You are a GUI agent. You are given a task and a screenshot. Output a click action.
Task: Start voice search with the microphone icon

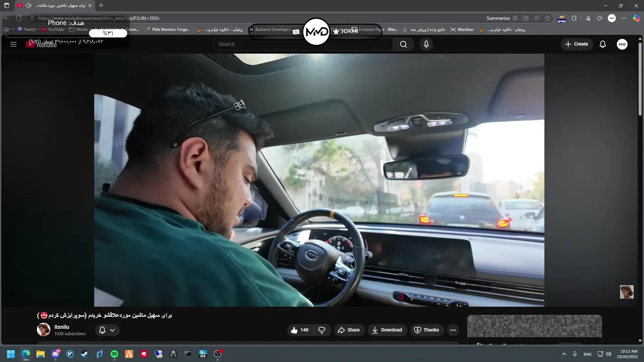(426, 44)
